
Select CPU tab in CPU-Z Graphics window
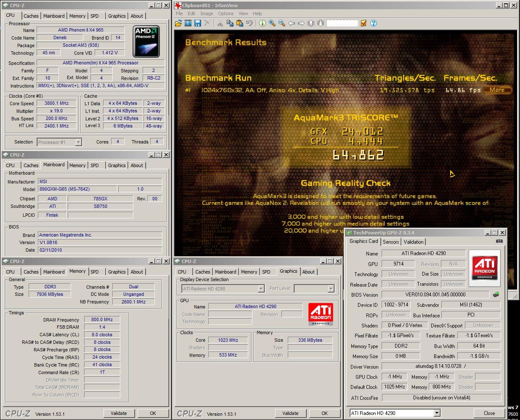coord(182,272)
